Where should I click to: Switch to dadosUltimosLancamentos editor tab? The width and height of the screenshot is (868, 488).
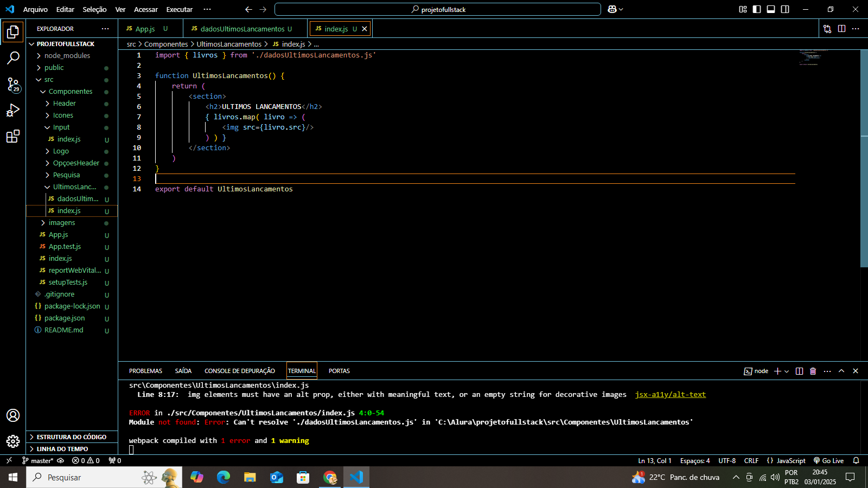[x=245, y=29]
